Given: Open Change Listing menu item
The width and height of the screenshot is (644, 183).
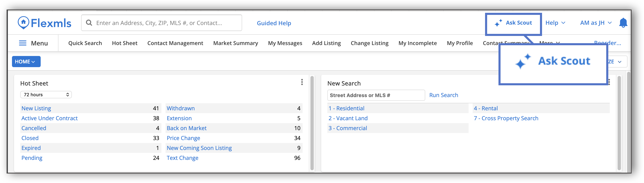Looking at the screenshot, I should click(369, 43).
